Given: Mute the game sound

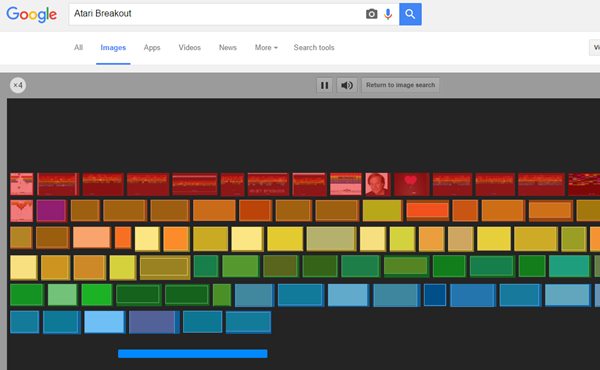Looking at the screenshot, I should click(347, 85).
